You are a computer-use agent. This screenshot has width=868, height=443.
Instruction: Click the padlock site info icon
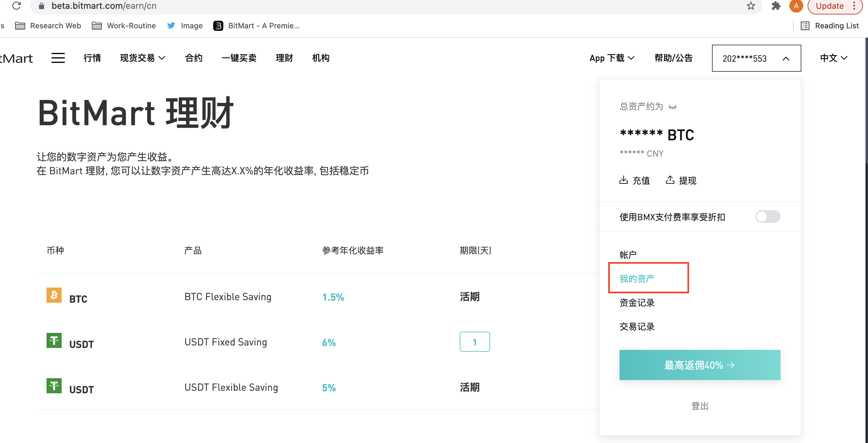(x=42, y=6)
